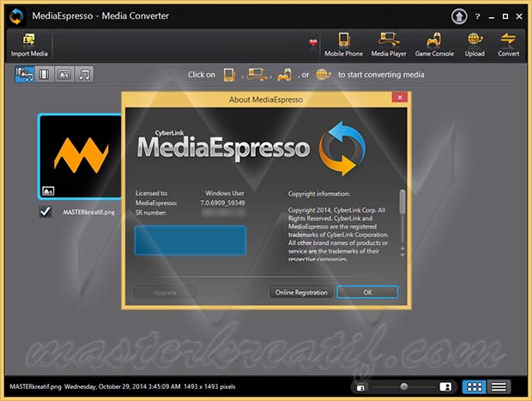532x401 pixels.
Task: Select the Game Console device icon
Action: point(434,45)
